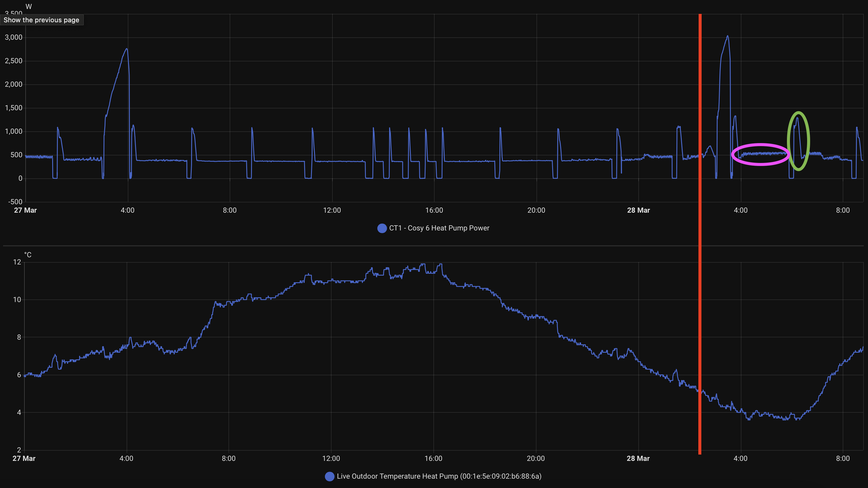Click the 'Show the previous page' tooltip
Image resolution: width=868 pixels, height=488 pixels.
click(42, 20)
